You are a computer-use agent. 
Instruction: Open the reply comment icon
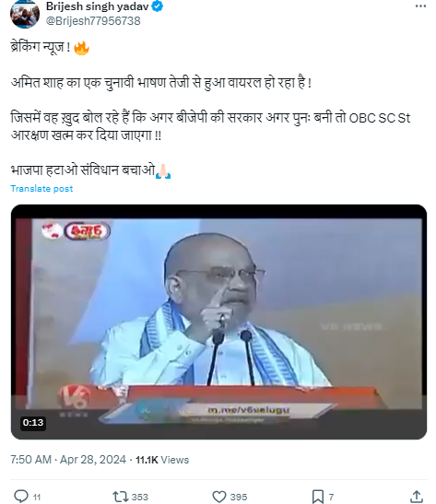coord(21,496)
